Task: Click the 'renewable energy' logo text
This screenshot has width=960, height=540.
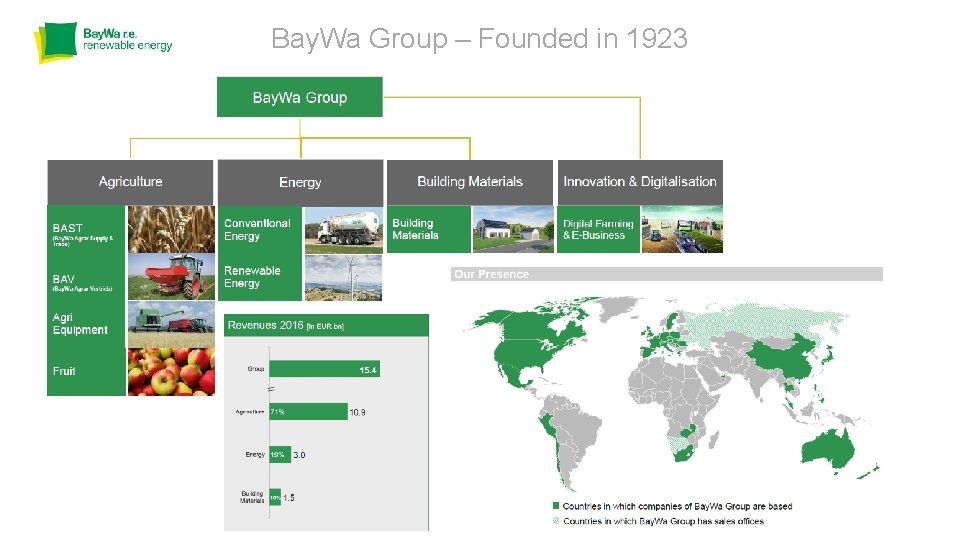Action: [x=127, y=46]
